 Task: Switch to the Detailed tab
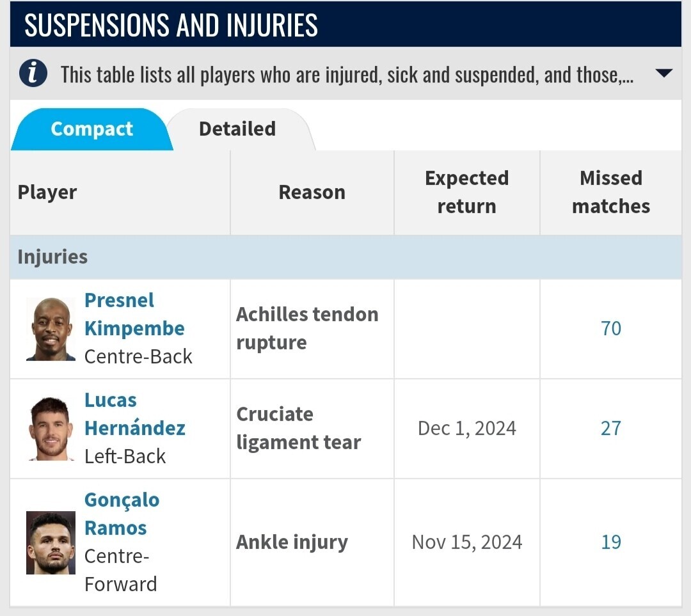[x=237, y=129]
